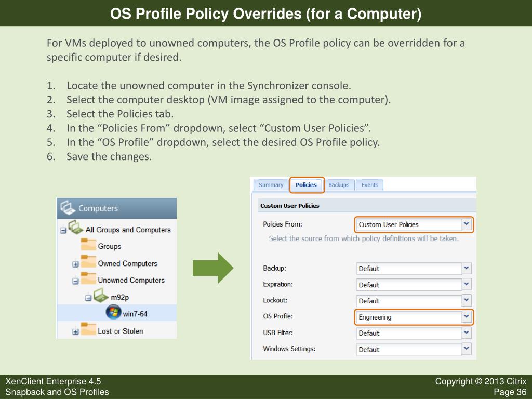Open the OS Profile dropdown arrow
Viewport: 532px width, 399px height.
(x=467, y=316)
